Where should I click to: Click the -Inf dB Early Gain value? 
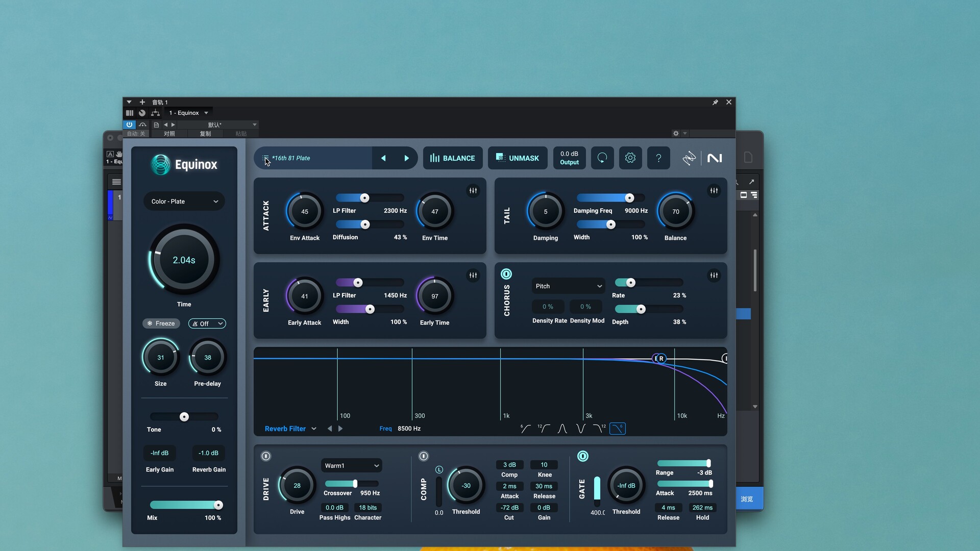pyautogui.click(x=159, y=453)
